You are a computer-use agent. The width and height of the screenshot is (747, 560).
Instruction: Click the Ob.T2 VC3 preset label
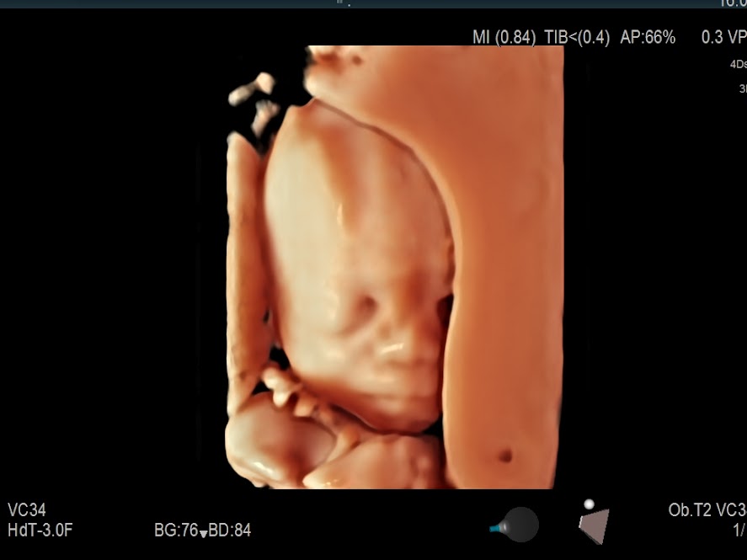(707, 510)
